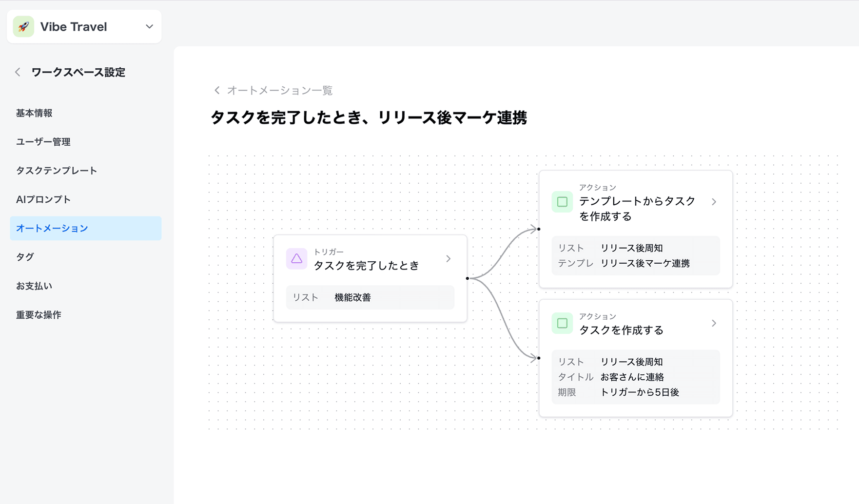
Task: Click 重要な操作 in the sidebar
Action: click(38, 314)
